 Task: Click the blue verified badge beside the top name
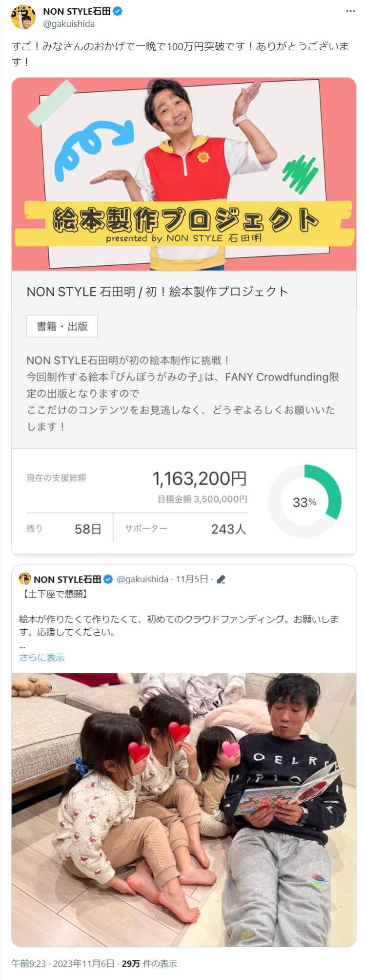[118, 12]
